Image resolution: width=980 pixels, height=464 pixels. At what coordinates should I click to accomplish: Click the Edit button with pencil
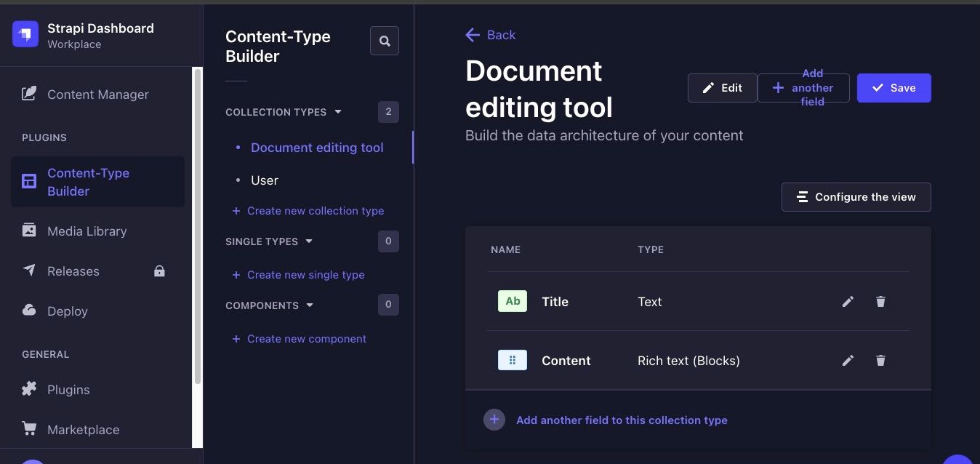723,88
